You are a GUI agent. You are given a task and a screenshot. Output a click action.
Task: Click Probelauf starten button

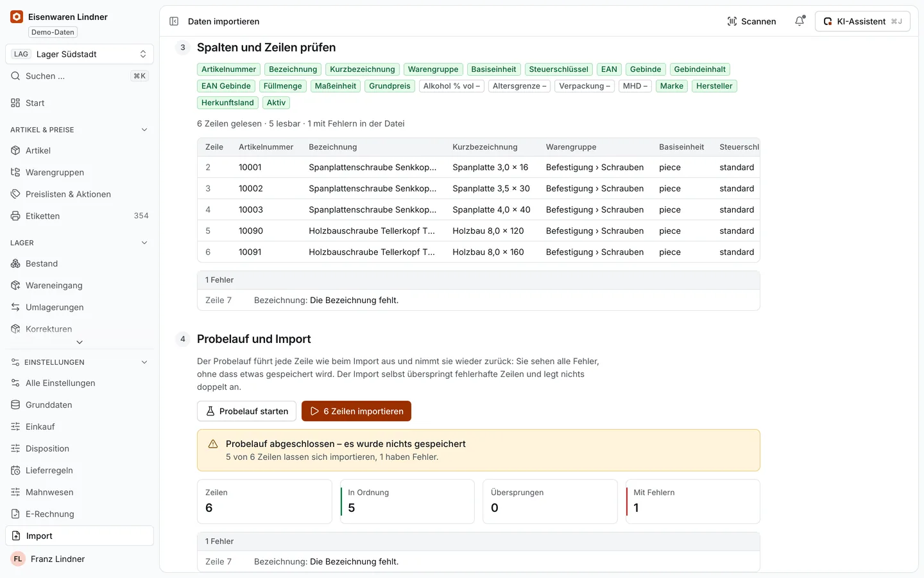click(247, 411)
